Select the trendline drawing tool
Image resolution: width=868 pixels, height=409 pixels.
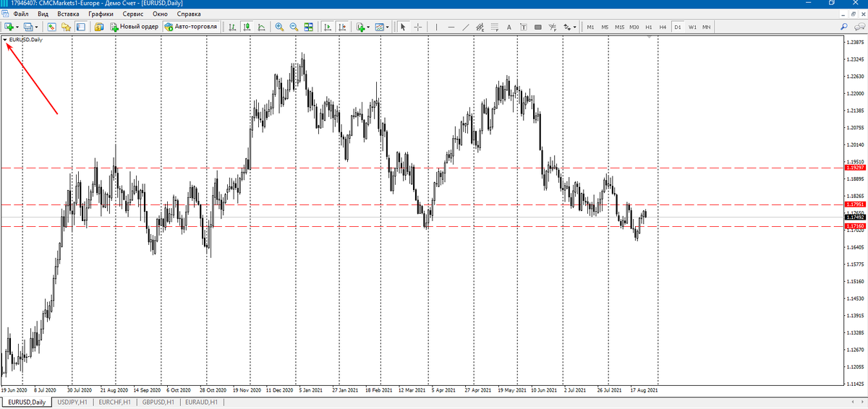tap(466, 27)
